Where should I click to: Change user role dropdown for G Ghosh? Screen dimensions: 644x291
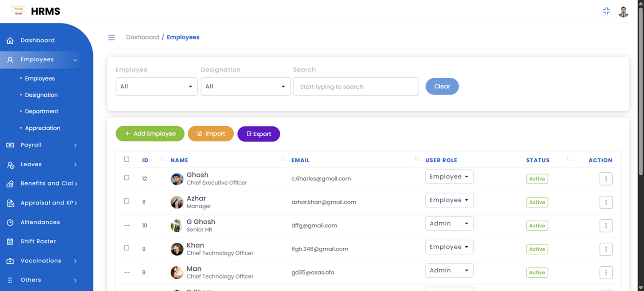[x=449, y=224]
